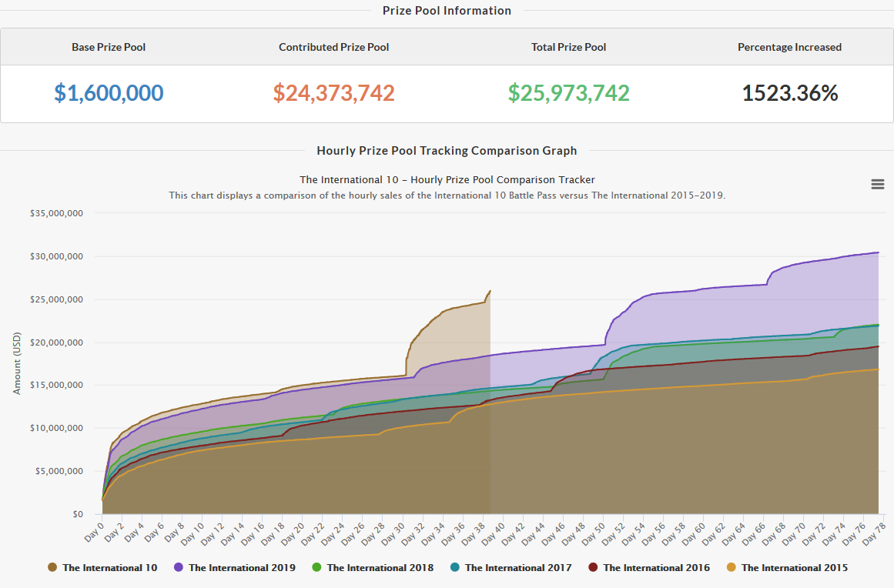Click the chart title Hourly Prize Pool Comparison Tracker

point(447,180)
